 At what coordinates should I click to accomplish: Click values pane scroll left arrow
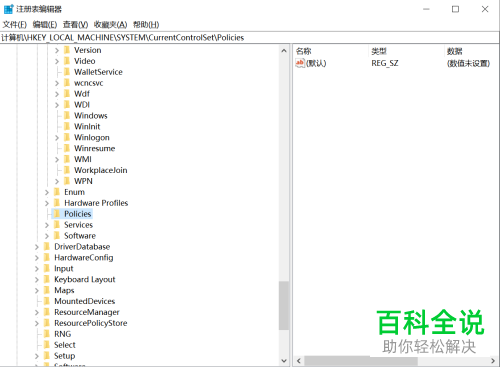pos(299,361)
